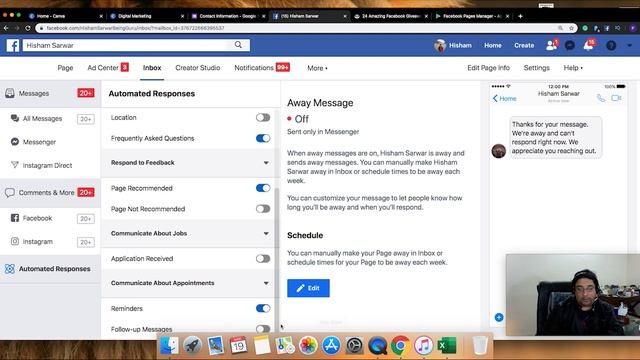
Task: Click Home back link in preview
Action: (x=504, y=98)
